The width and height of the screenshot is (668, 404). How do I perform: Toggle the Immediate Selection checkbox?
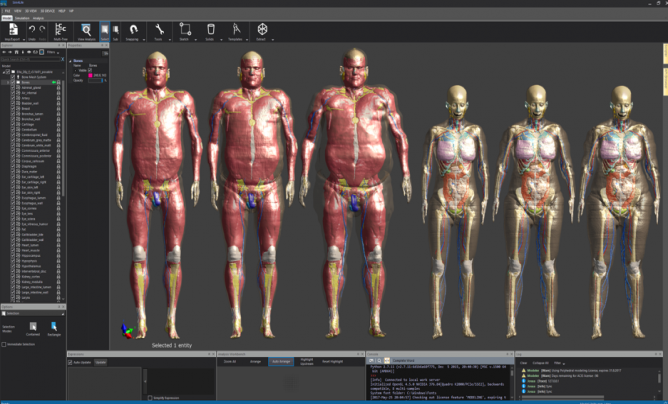coord(4,343)
